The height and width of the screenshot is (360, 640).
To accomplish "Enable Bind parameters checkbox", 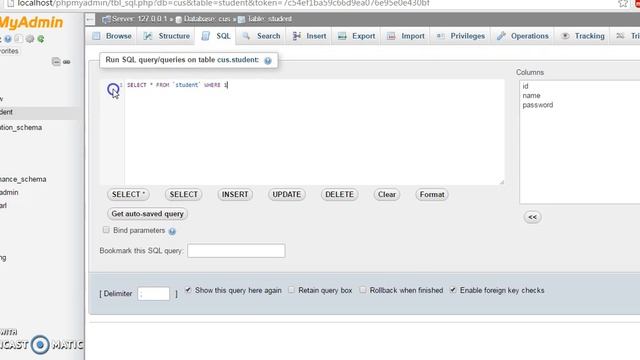I will pyautogui.click(x=106, y=230).
